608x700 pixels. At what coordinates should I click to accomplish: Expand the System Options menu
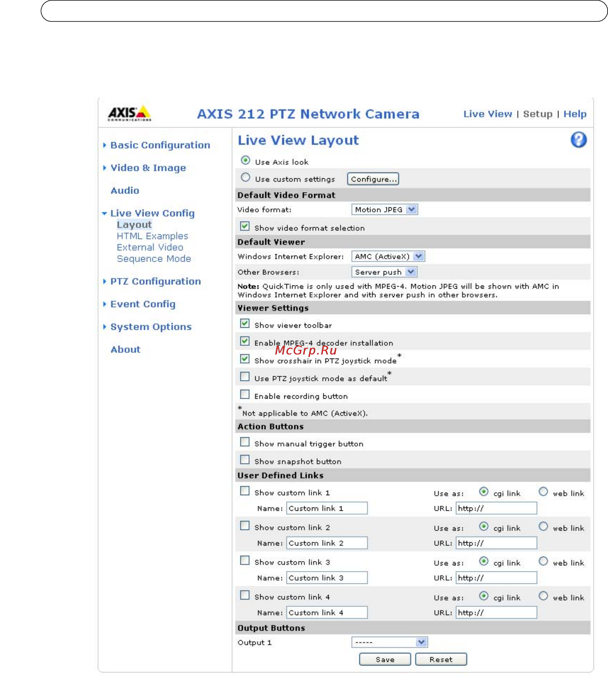point(151,327)
